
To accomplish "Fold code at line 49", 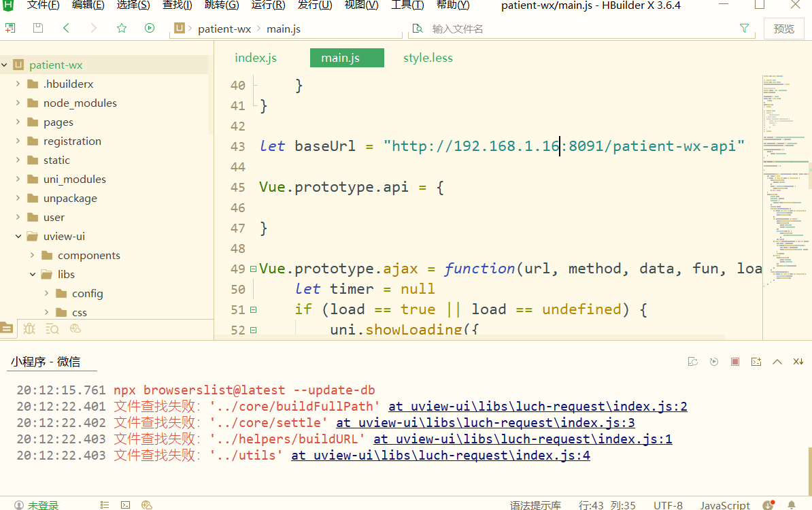I will pos(253,269).
